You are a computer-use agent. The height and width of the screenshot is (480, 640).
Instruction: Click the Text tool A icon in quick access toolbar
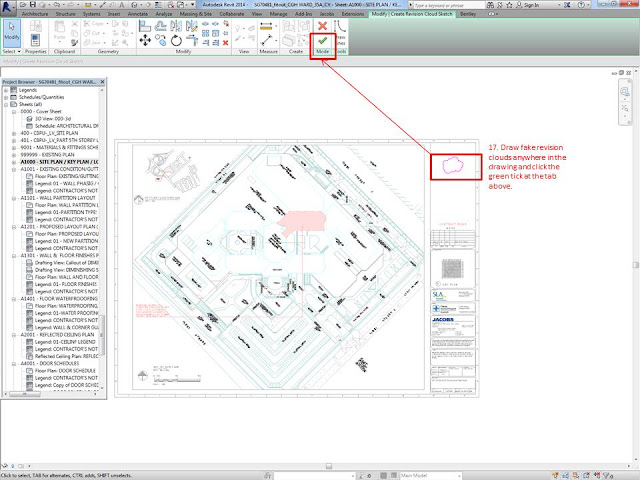(122, 5)
